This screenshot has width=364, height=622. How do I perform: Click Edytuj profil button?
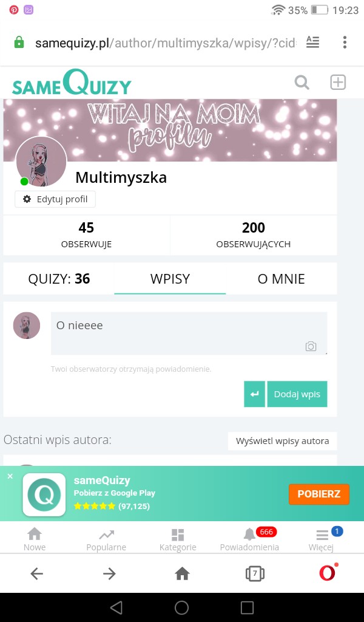55,199
